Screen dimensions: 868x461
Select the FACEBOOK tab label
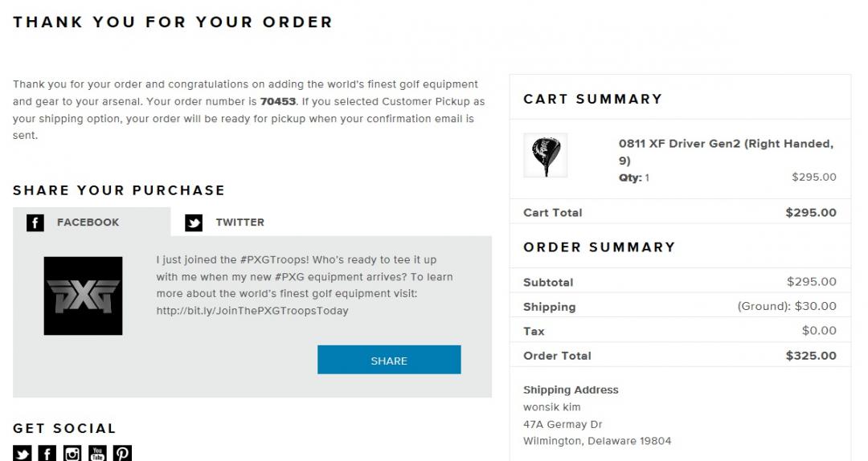88,222
